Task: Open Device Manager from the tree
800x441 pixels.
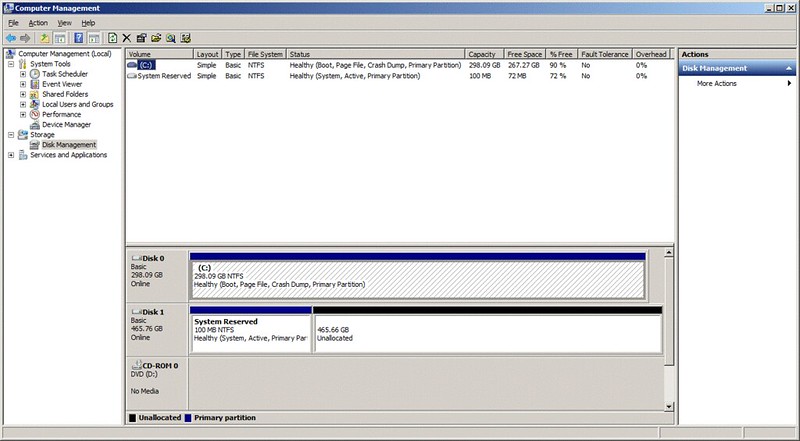Action: click(66, 125)
